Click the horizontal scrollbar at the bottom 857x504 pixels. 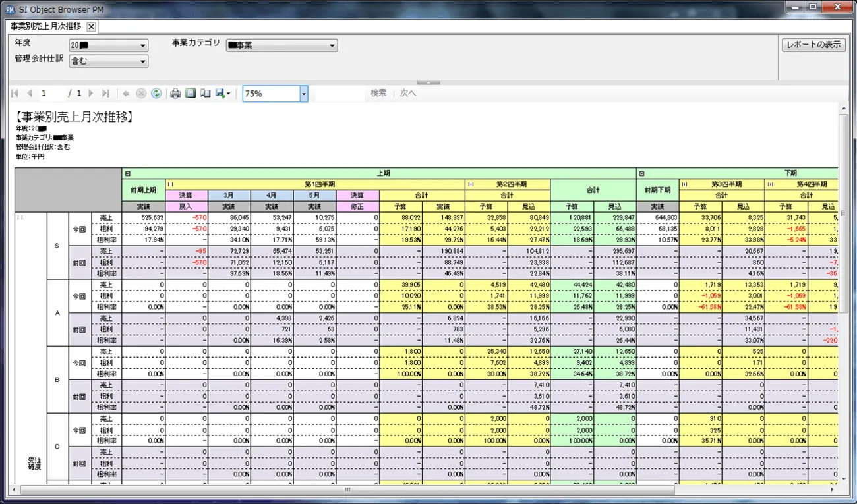pyautogui.click(x=347, y=490)
